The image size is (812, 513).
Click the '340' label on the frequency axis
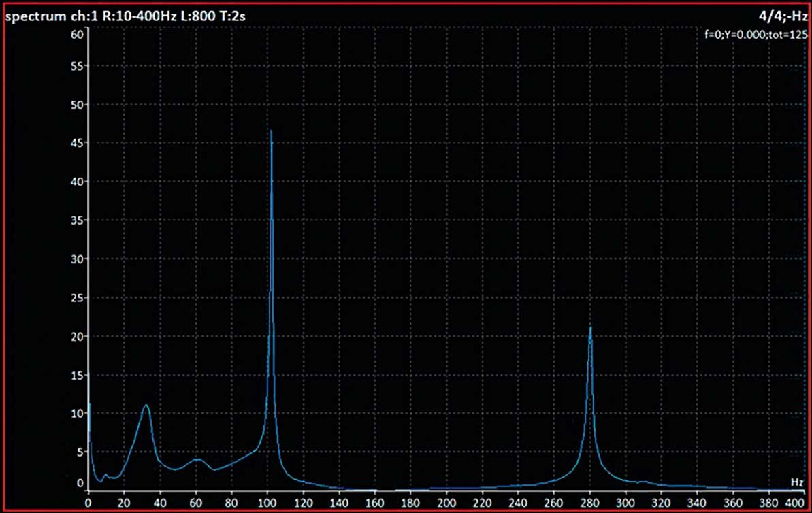697,503
